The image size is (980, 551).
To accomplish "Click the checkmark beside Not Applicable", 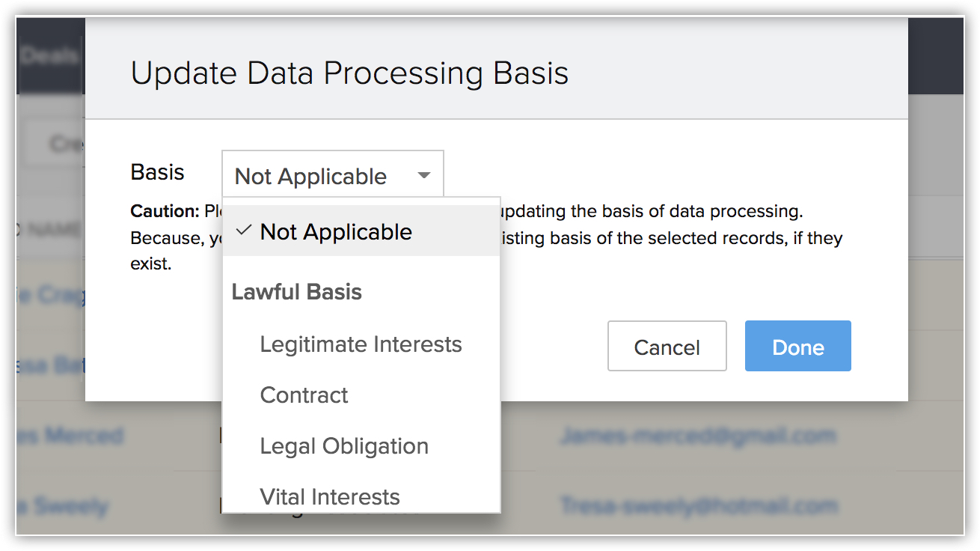I will point(242,231).
